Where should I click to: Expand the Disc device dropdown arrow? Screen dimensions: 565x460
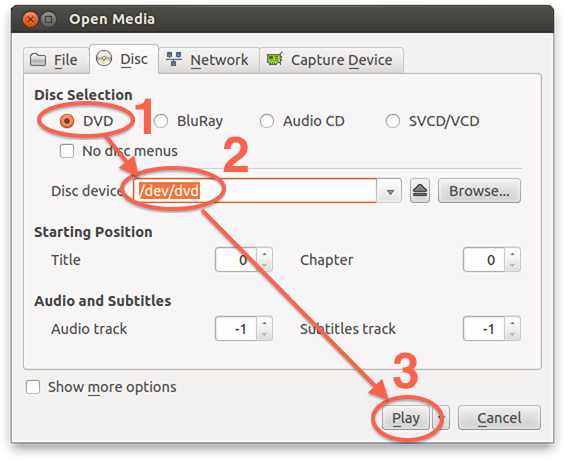(x=390, y=191)
